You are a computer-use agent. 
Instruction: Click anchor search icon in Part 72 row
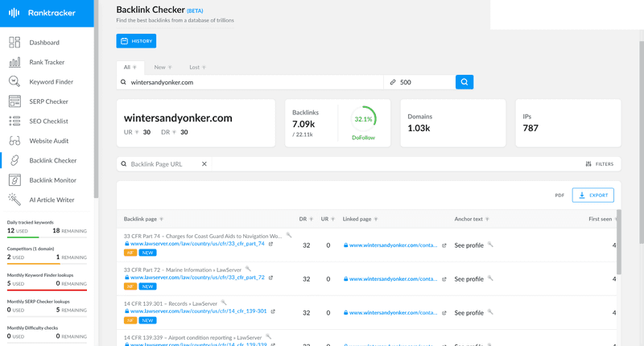coord(490,278)
